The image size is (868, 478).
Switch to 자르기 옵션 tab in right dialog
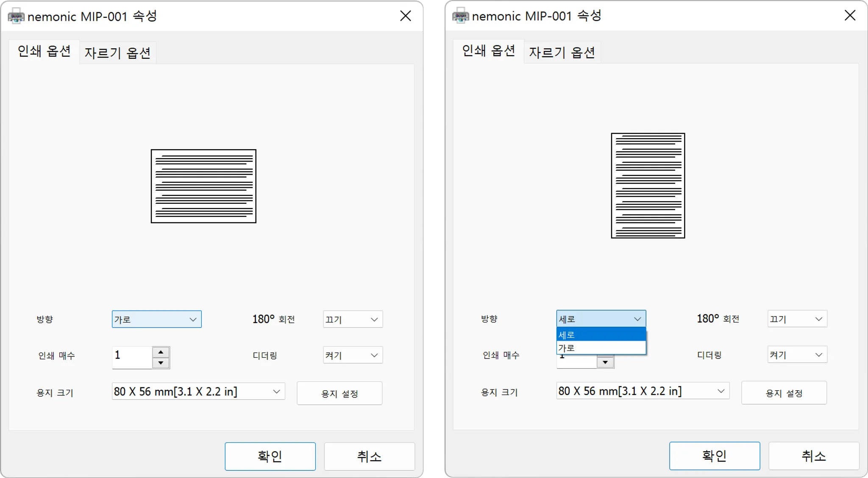point(562,53)
